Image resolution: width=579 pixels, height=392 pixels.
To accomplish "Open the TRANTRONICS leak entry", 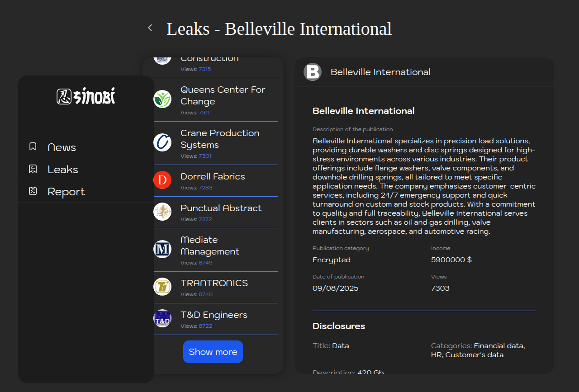I will coord(214,283).
